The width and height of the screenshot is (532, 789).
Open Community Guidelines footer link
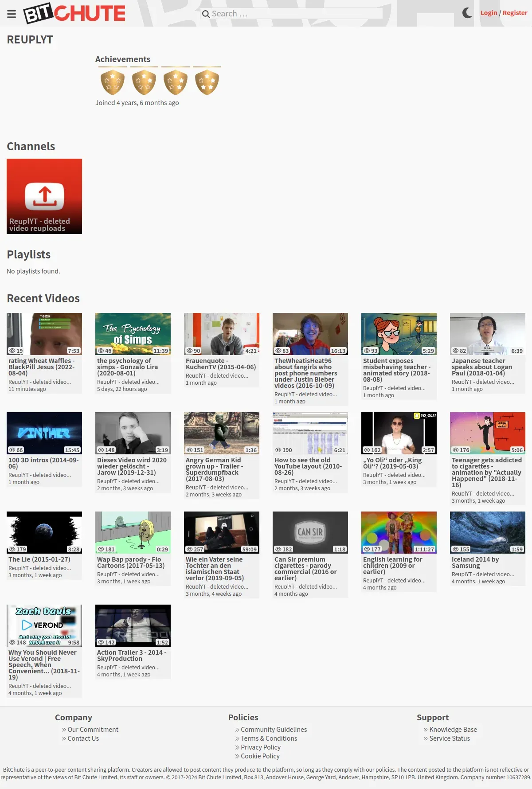274,730
